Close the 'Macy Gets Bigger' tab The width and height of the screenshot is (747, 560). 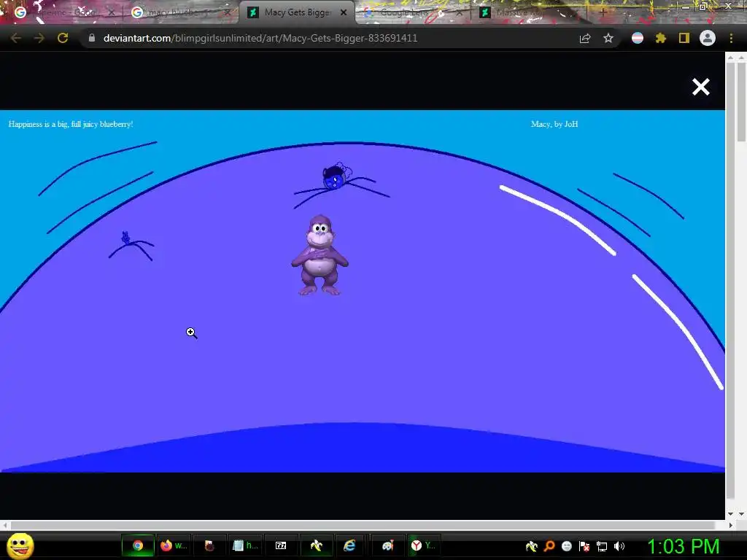click(344, 13)
